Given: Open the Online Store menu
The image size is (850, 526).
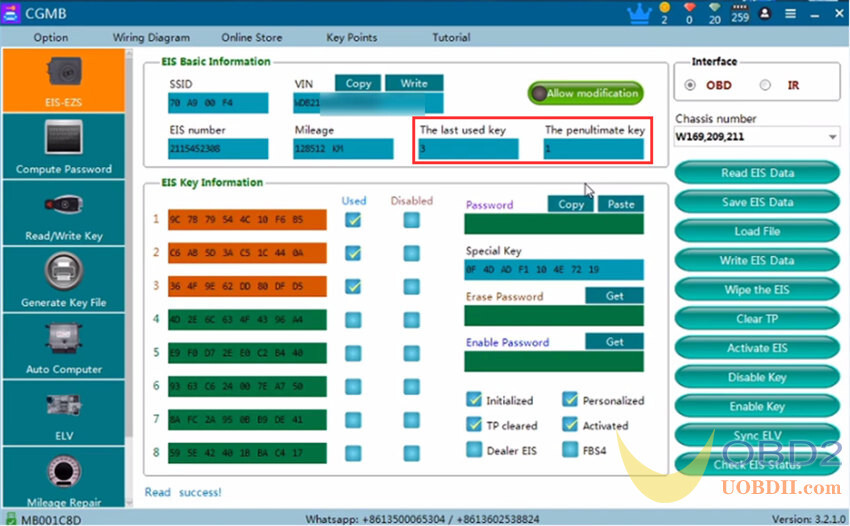Looking at the screenshot, I should [252, 37].
